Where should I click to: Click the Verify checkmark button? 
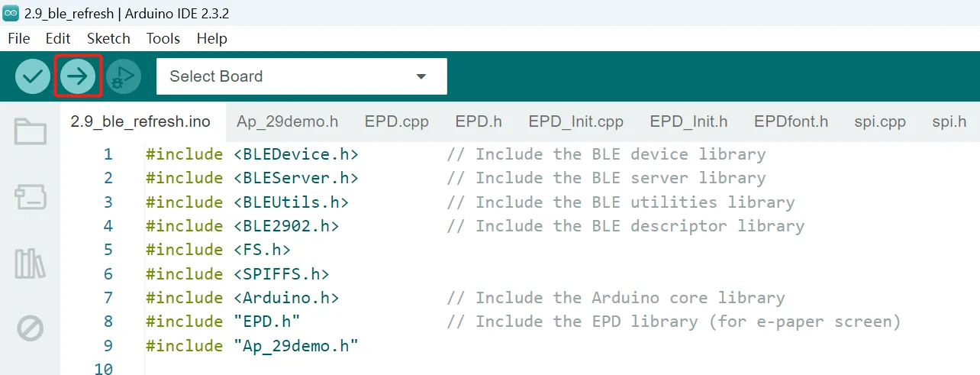33,76
